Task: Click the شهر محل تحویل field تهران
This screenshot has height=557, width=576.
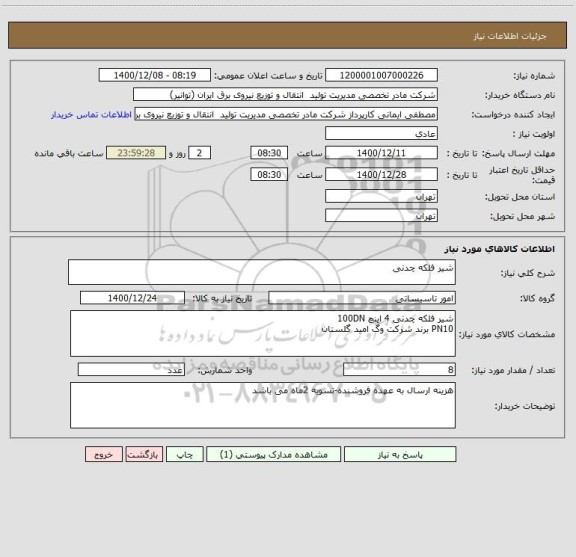Action: point(381,215)
